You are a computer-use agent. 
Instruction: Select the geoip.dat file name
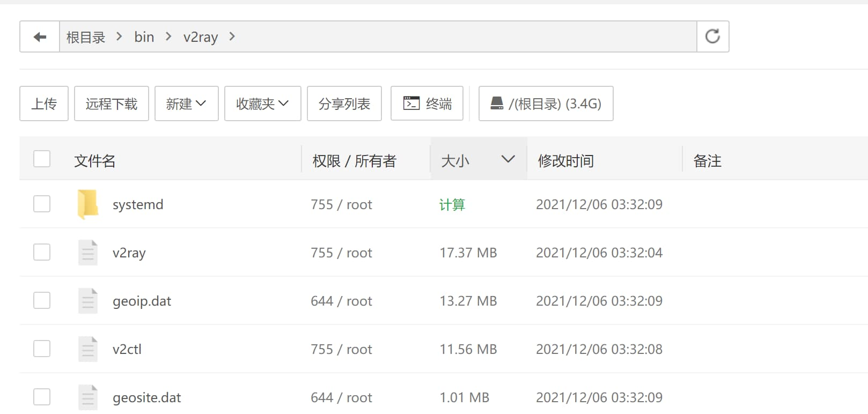click(142, 301)
